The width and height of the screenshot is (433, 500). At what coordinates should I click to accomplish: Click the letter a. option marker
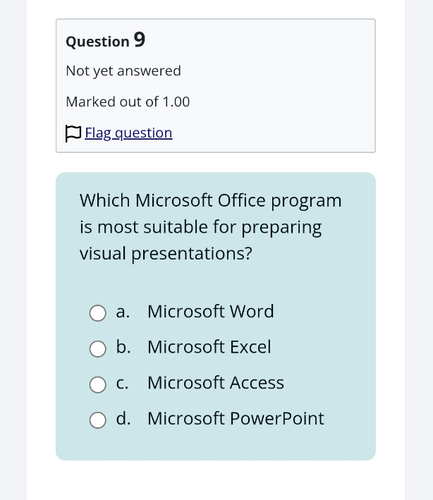[x=123, y=312]
